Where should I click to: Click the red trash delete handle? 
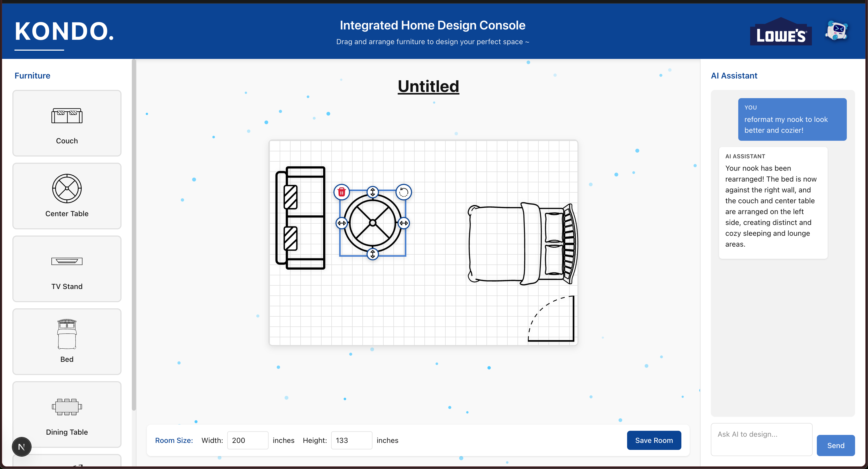tap(341, 192)
